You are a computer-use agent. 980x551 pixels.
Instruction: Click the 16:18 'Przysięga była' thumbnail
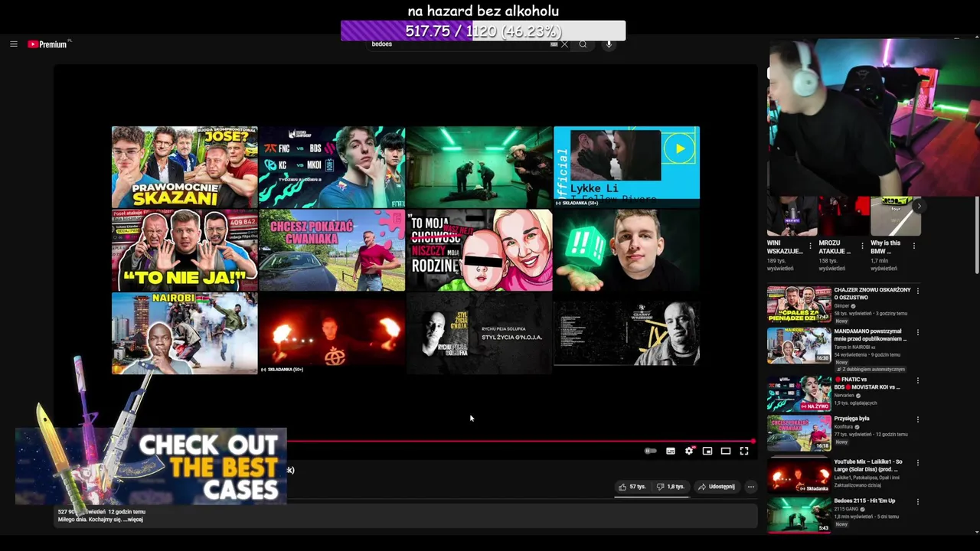click(799, 432)
